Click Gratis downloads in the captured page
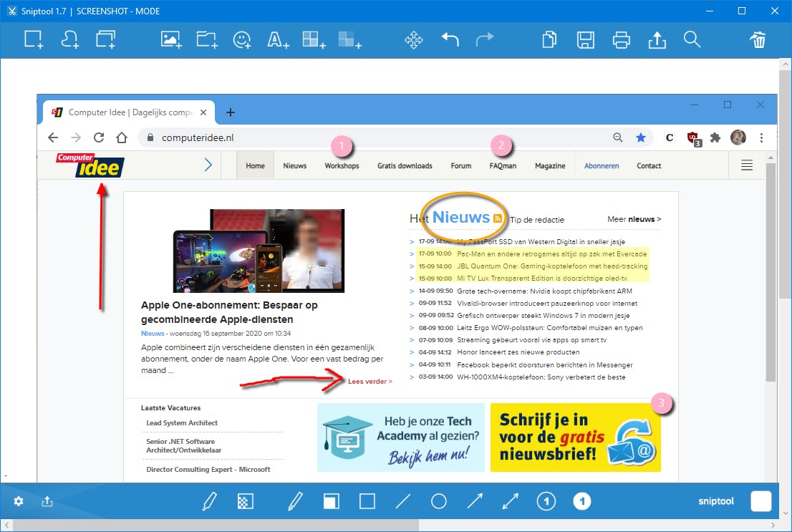The image size is (792, 532). click(405, 165)
